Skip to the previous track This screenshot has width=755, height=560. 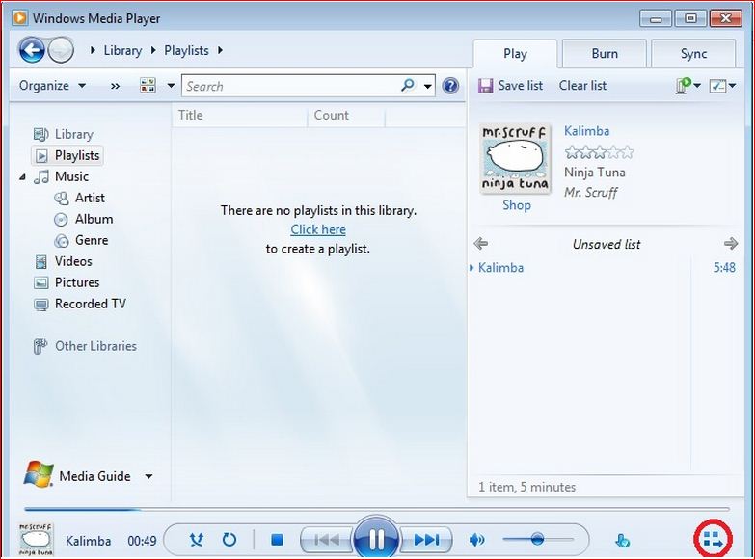[327, 540]
